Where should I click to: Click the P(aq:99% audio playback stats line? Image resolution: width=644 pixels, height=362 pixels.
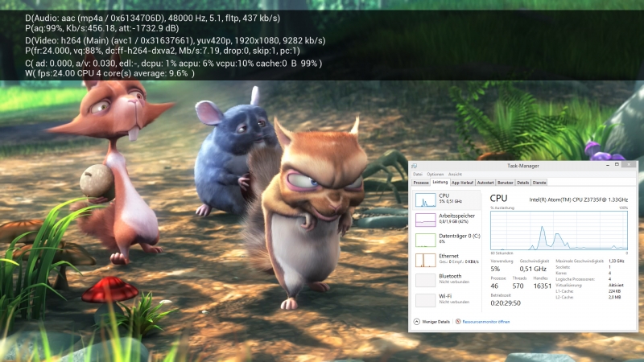click(x=102, y=28)
